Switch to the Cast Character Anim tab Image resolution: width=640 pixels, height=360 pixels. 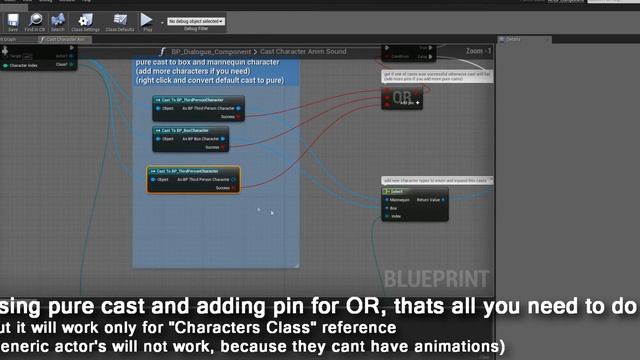point(65,40)
